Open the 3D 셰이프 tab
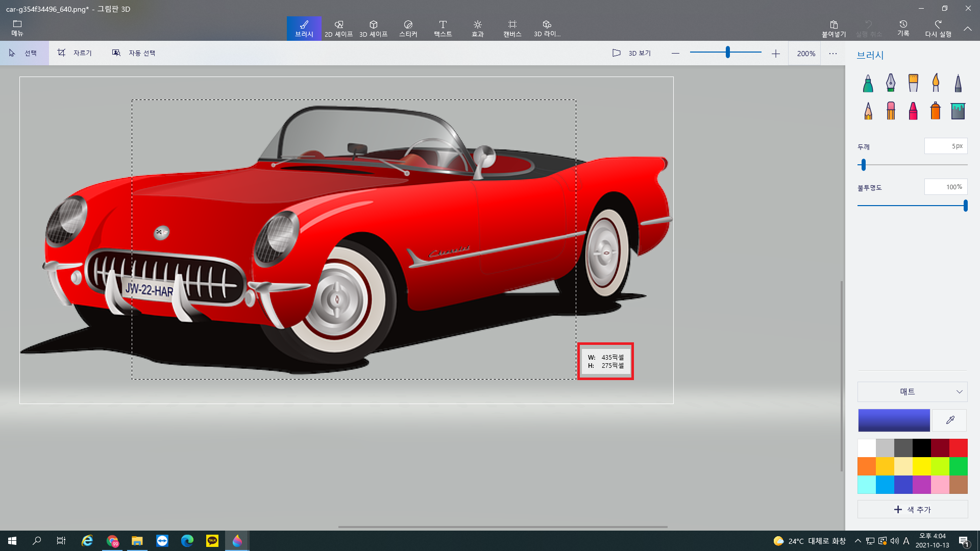Image resolution: width=980 pixels, height=551 pixels. point(373,29)
